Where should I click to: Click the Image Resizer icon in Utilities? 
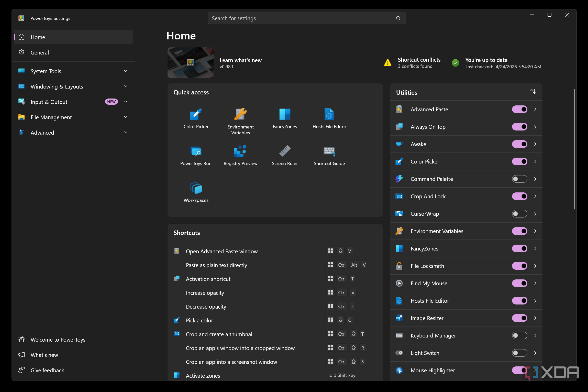pyautogui.click(x=399, y=318)
